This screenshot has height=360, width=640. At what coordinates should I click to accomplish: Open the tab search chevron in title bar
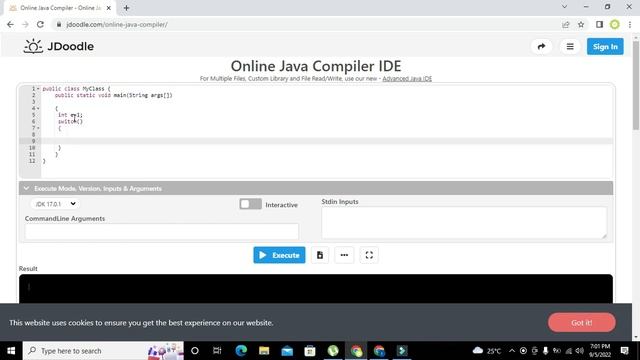point(564,7)
